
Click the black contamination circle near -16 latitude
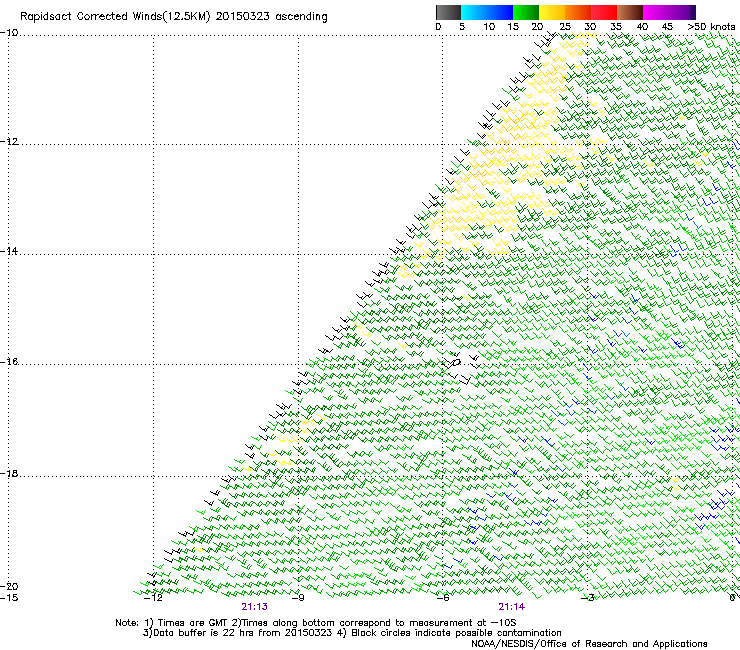[456, 362]
